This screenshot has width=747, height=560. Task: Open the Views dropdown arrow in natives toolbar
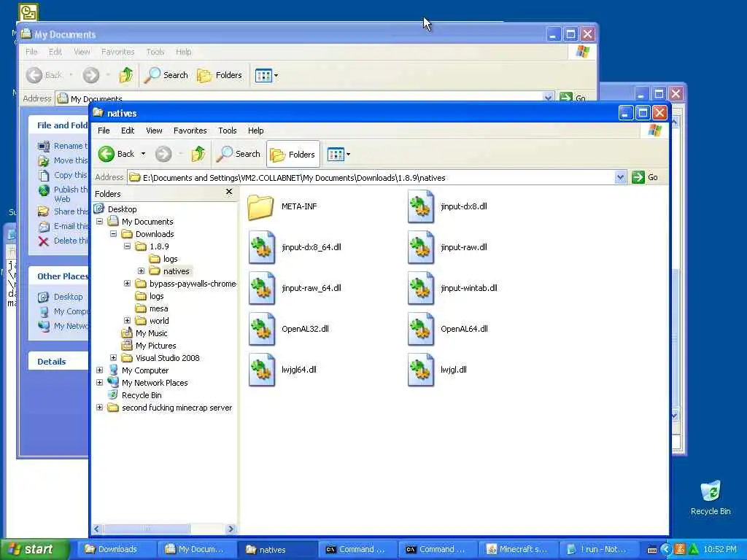coord(348,155)
